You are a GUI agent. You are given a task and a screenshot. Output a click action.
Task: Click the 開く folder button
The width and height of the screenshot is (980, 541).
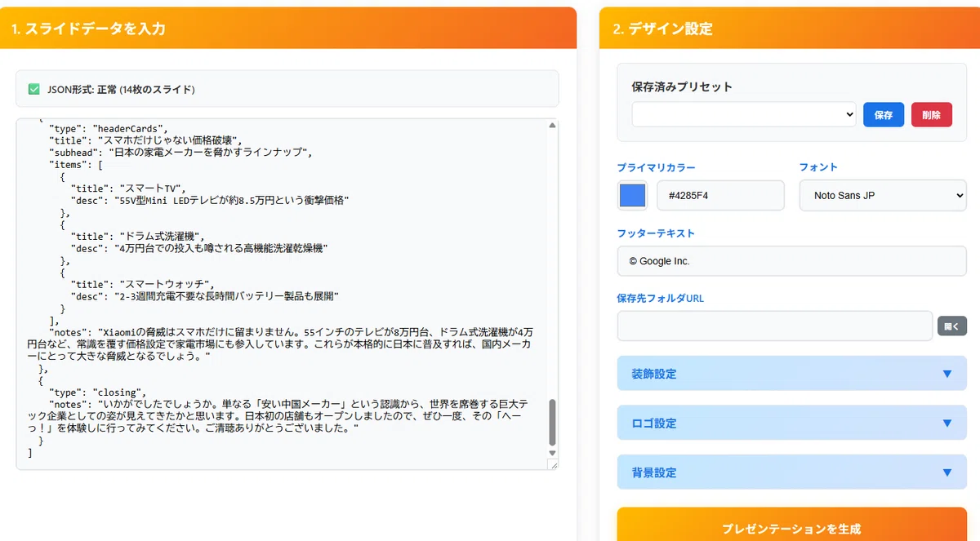coord(952,326)
